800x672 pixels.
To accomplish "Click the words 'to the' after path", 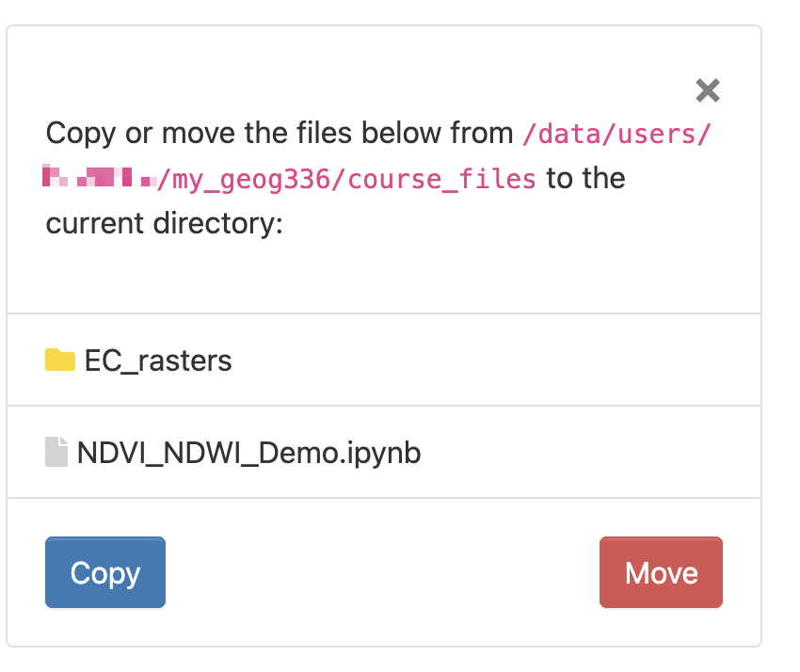I will click(x=585, y=178).
